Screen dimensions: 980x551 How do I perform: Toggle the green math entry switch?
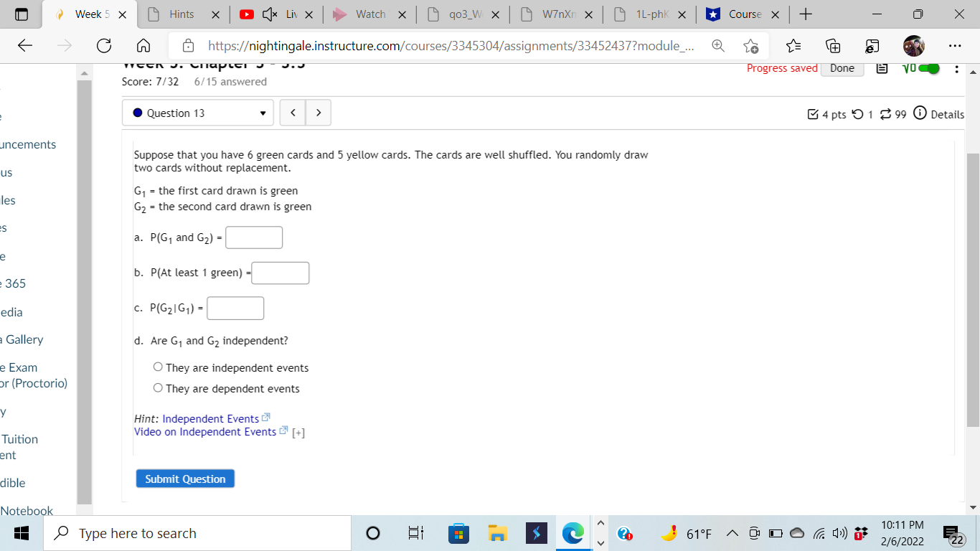(928, 68)
